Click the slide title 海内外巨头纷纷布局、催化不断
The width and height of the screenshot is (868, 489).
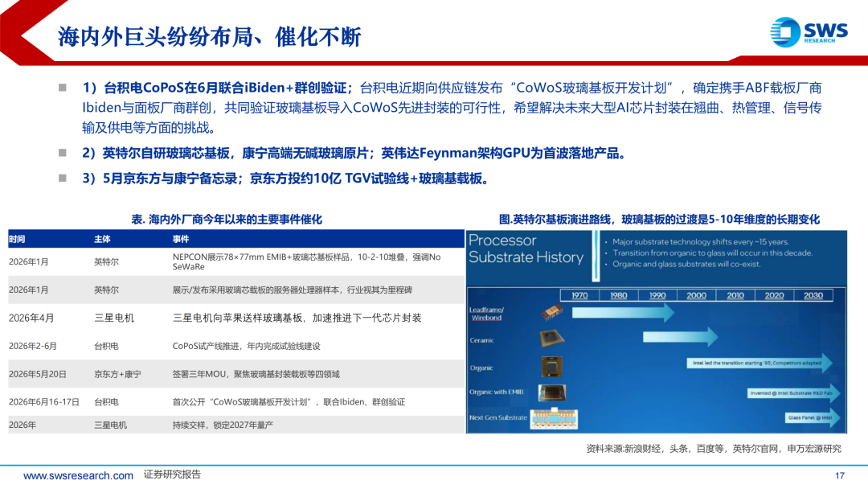click(x=209, y=36)
